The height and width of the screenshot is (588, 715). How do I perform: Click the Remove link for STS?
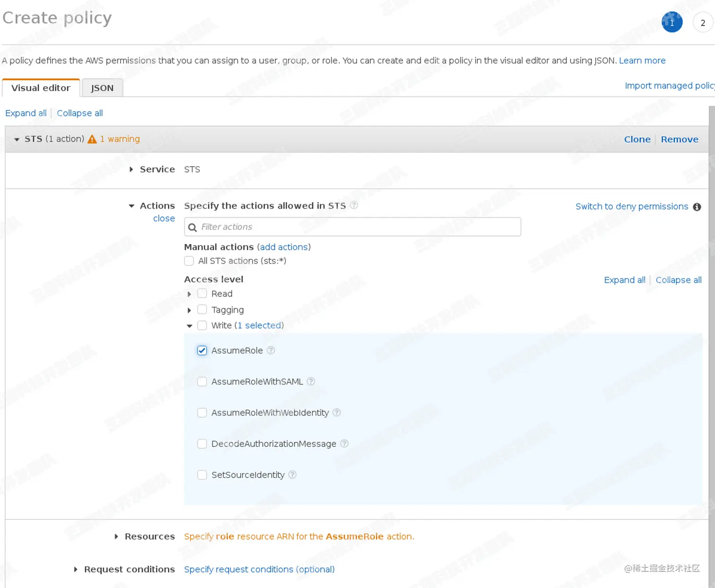point(680,139)
